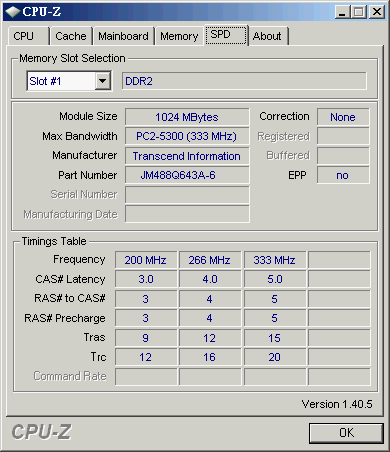The width and height of the screenshot is (390, 452).
Task: Close the CPU-Z window
Action: 377,12
